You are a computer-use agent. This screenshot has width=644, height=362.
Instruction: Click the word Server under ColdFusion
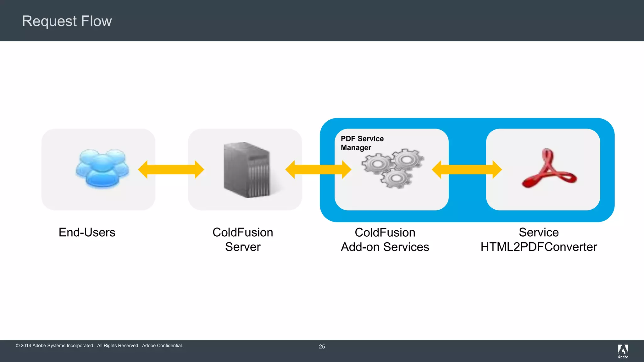pyautogui.click(x=243, y=247)
